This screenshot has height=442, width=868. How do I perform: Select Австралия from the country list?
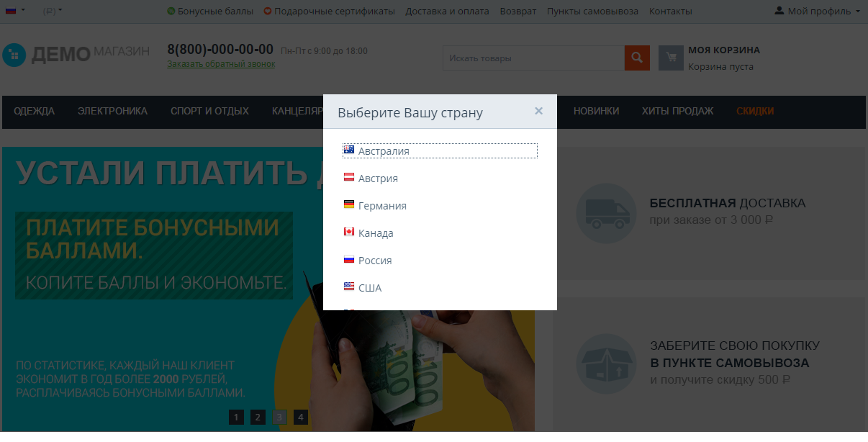click(x=383, y=151)
